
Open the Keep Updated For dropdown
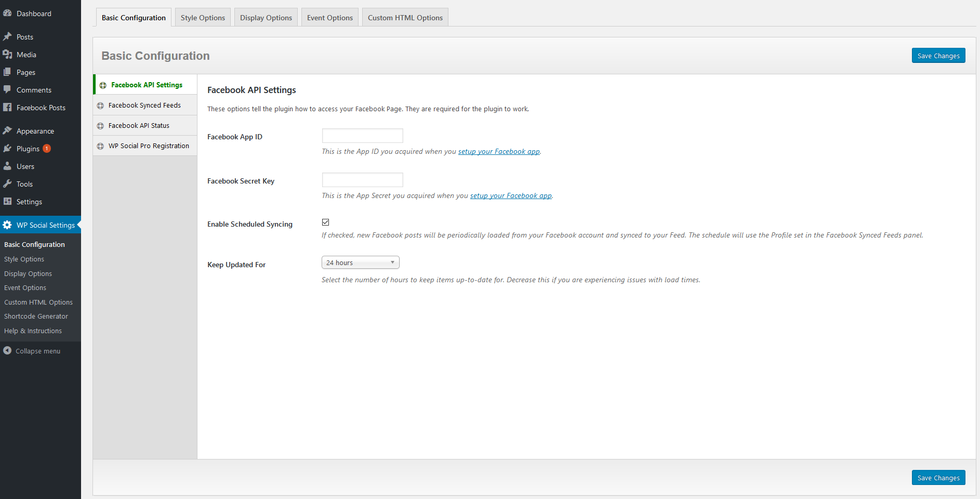tap(360, 262)
